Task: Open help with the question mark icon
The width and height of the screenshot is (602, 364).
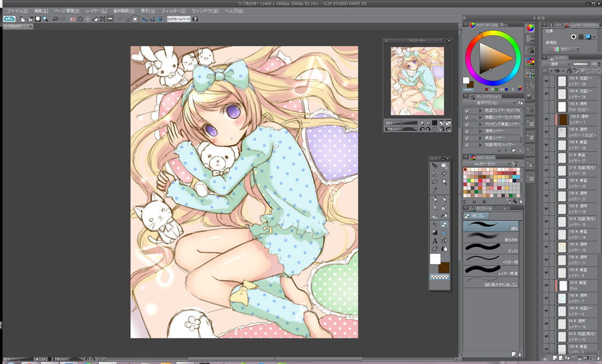Action: [195, 19]
